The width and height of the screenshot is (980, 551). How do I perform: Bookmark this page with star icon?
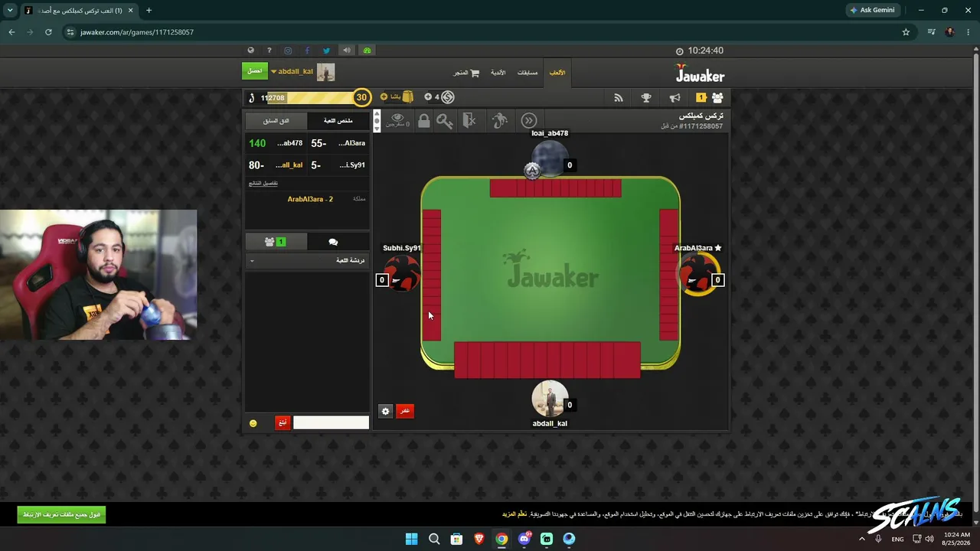(x=906, y=32)
